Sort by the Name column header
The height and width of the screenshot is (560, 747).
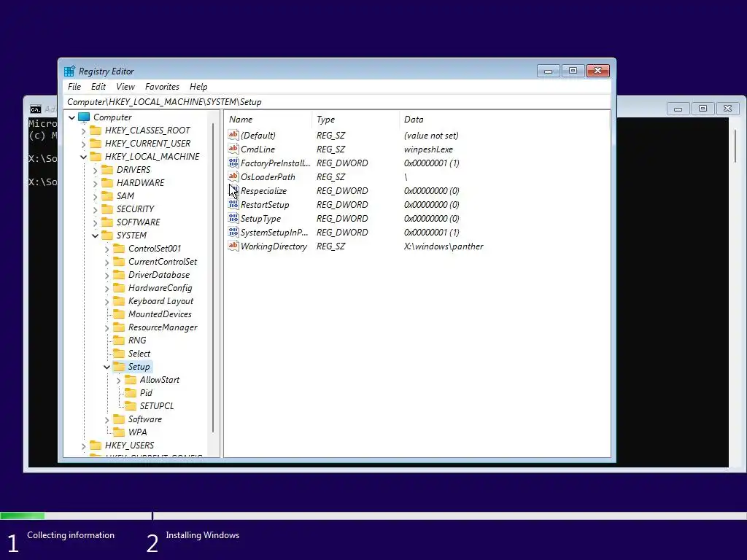[268, 120]
